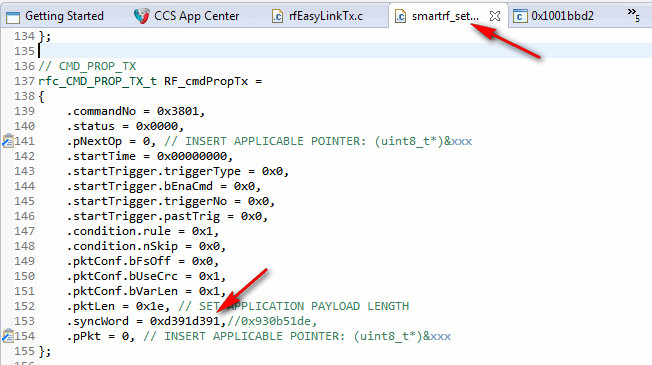This screenshot has width=652, height=365.
Task: Open the 0x1001bbd2 tab
Action: point(562,16)
